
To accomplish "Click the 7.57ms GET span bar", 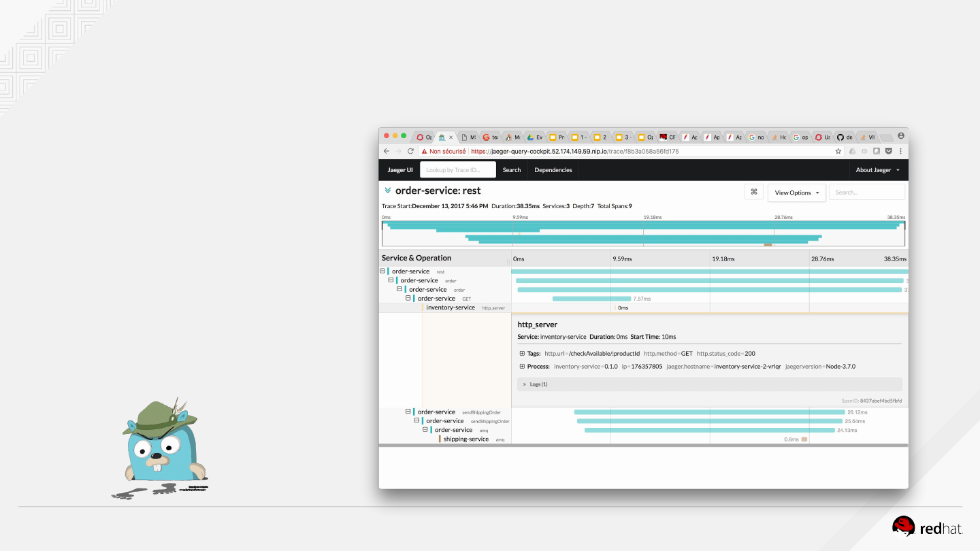I will pos(591,299).
